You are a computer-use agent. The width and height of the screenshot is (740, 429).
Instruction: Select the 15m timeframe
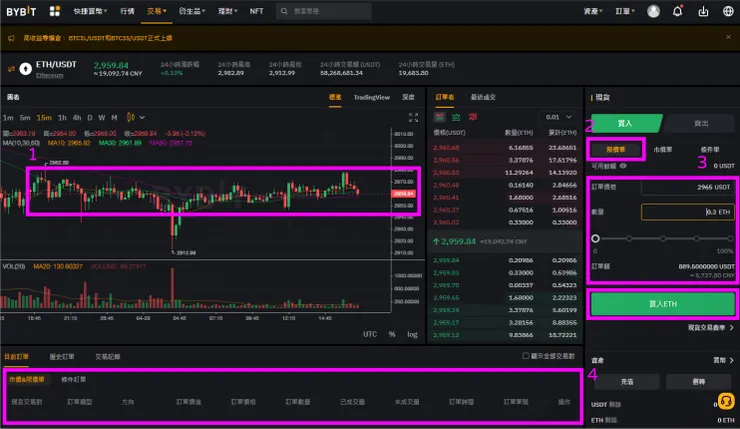44,118
